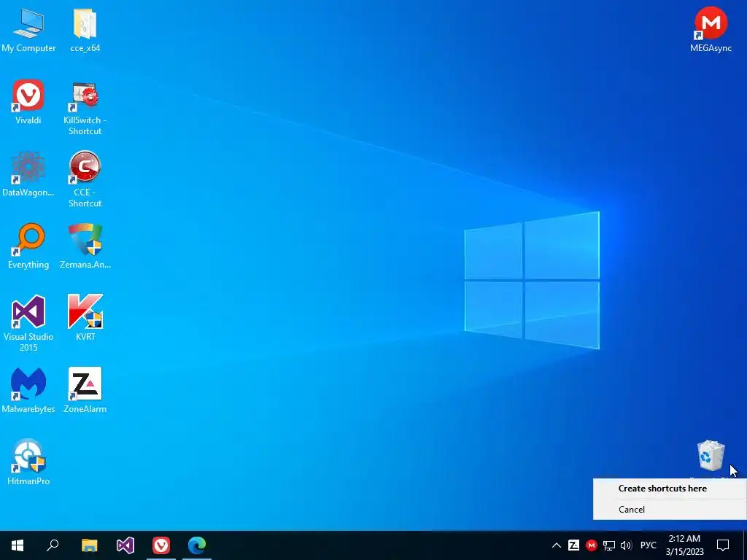This screenshot has height=560, width=747.
Task: Select the MEGAsync desktop shortcut
Action: tap(711, 29)
